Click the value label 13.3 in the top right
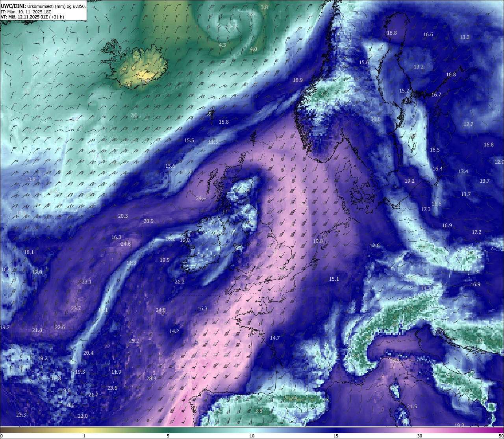The height and width of the screenshot is (439, 504). pos(465,37)
